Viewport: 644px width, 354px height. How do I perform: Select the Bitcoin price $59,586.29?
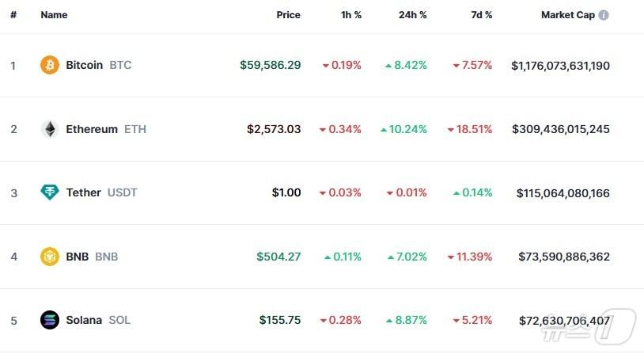[x=270, y=65]
